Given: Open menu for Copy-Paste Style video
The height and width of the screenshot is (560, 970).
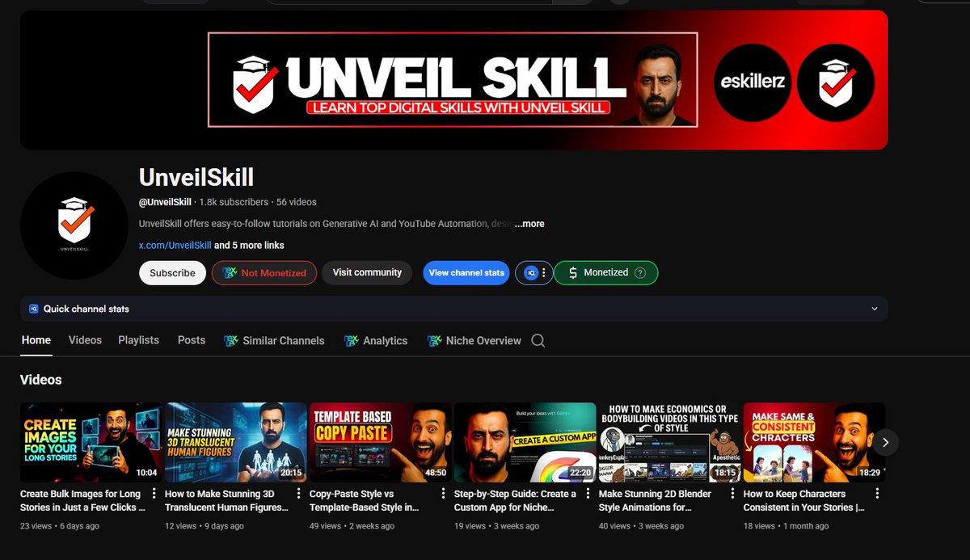Looking at the screenshot, I should coord(443,494).
